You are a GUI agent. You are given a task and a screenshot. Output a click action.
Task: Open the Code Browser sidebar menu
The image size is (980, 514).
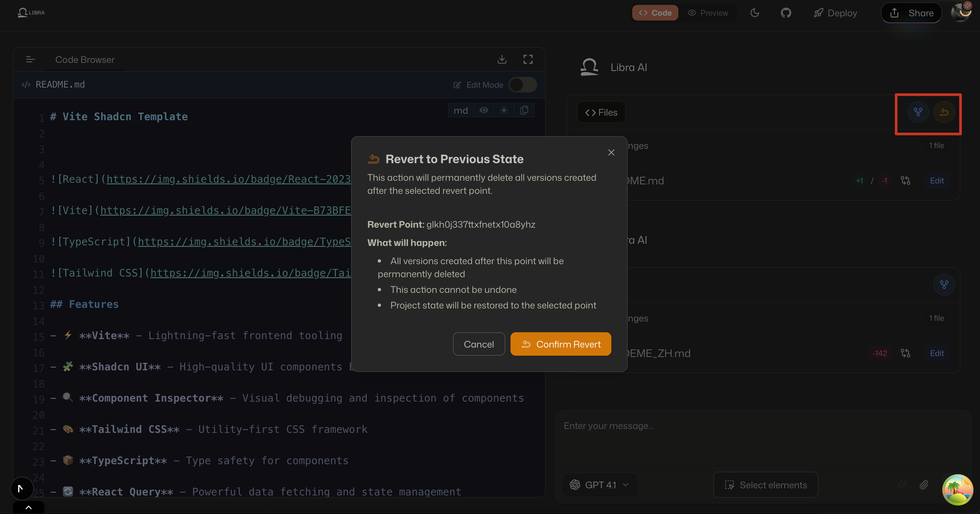coord(30,59)
